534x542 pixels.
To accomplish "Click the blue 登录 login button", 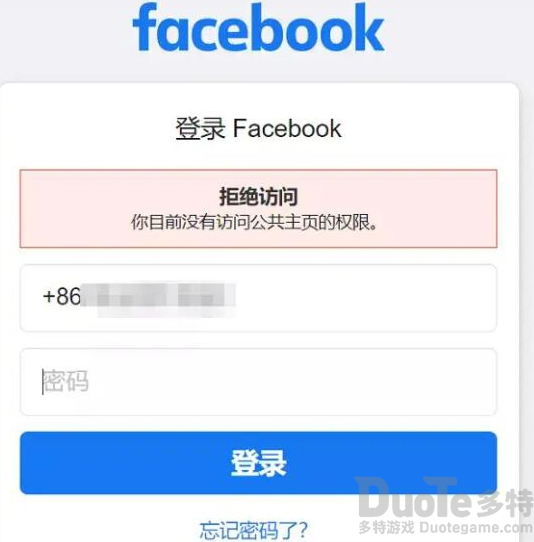I will (259, 463).
